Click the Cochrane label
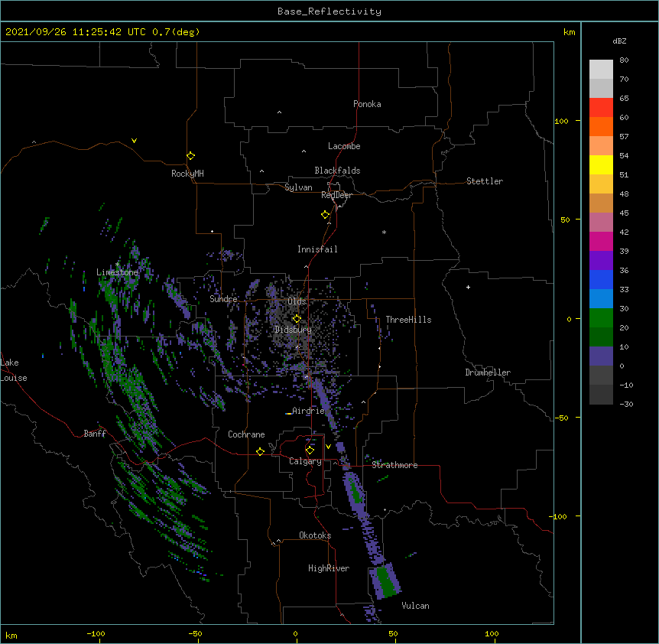 (246, 434)
